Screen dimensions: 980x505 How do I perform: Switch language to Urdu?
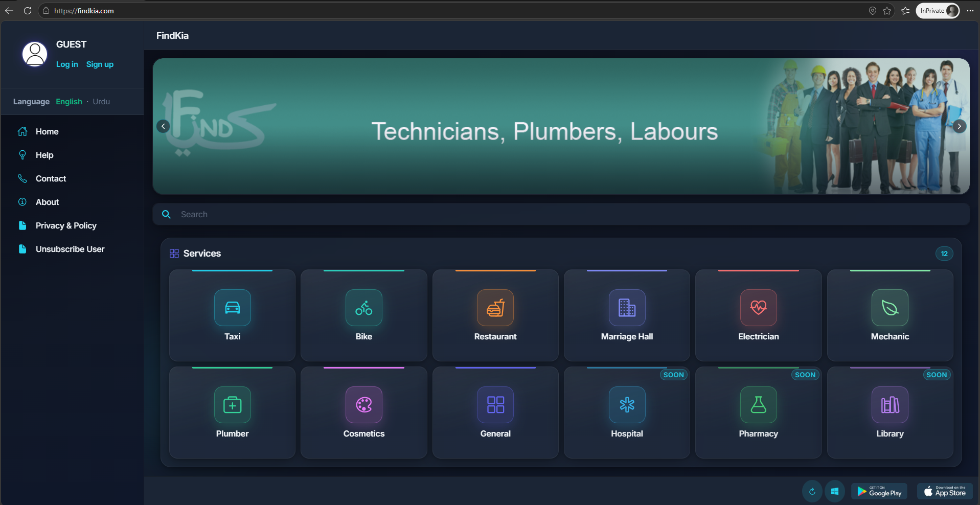(101, 102)
